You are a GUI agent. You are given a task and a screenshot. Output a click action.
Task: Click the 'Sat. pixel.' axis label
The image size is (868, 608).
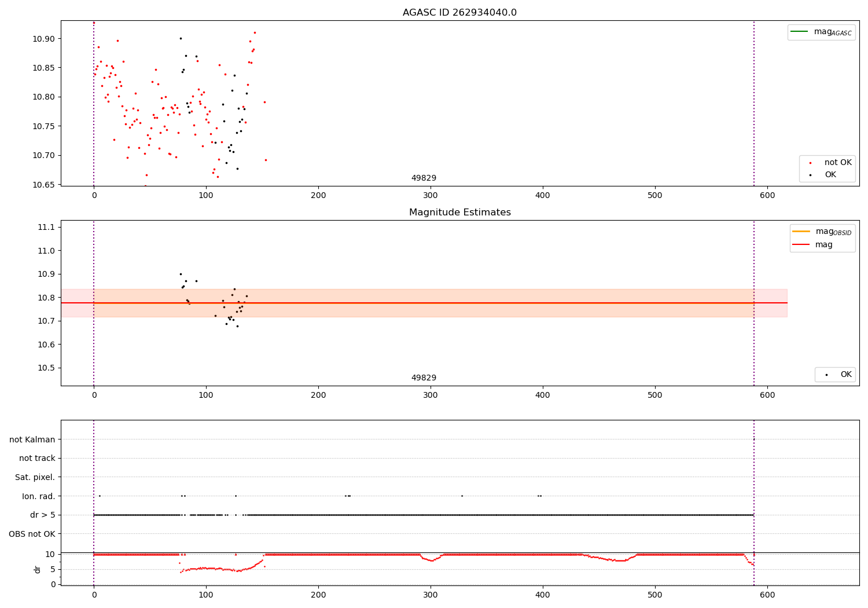pyautogui.click(x=35, y=478)
